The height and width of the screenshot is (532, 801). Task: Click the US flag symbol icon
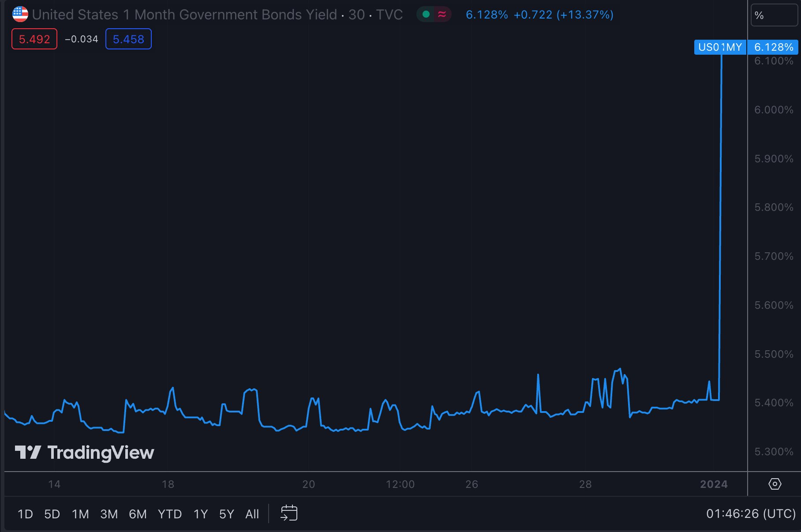[20, 15]
